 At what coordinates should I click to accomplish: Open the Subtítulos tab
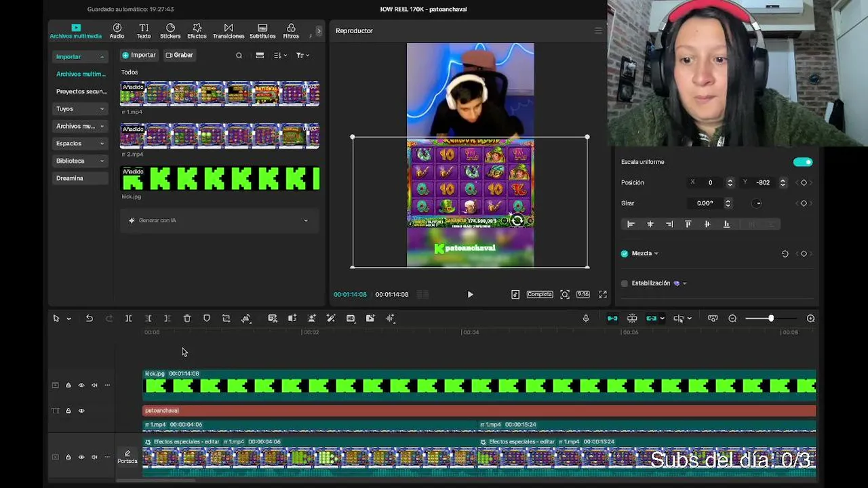coord(262,31)
